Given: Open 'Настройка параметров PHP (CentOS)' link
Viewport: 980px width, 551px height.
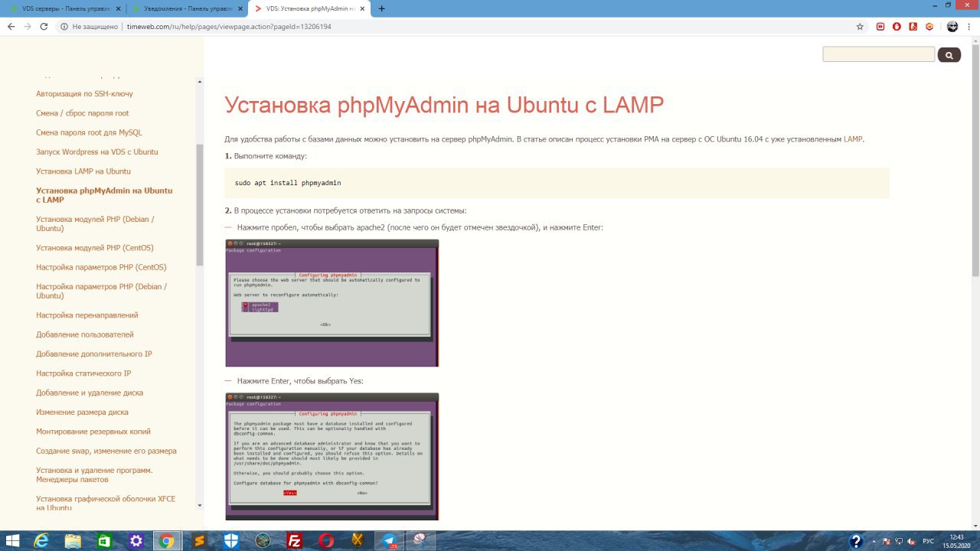Looking at the screenshot, I should click(101, 267).
